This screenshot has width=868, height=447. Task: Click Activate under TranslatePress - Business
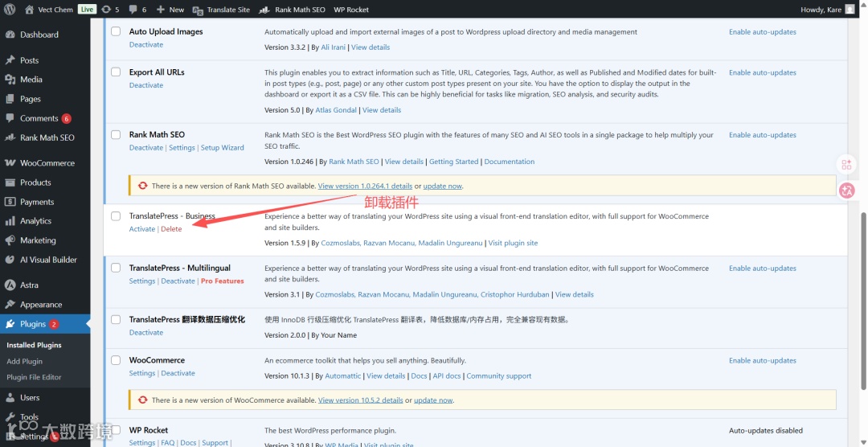142,229
